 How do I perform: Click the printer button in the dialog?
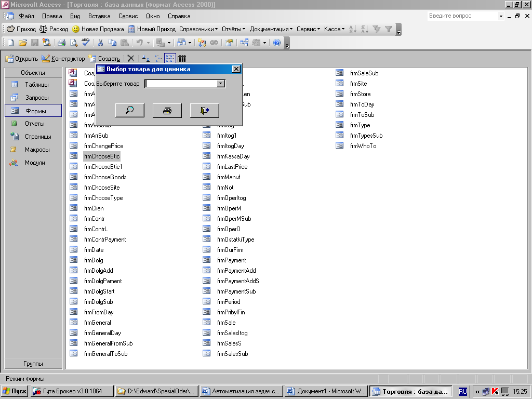[167, 111]
